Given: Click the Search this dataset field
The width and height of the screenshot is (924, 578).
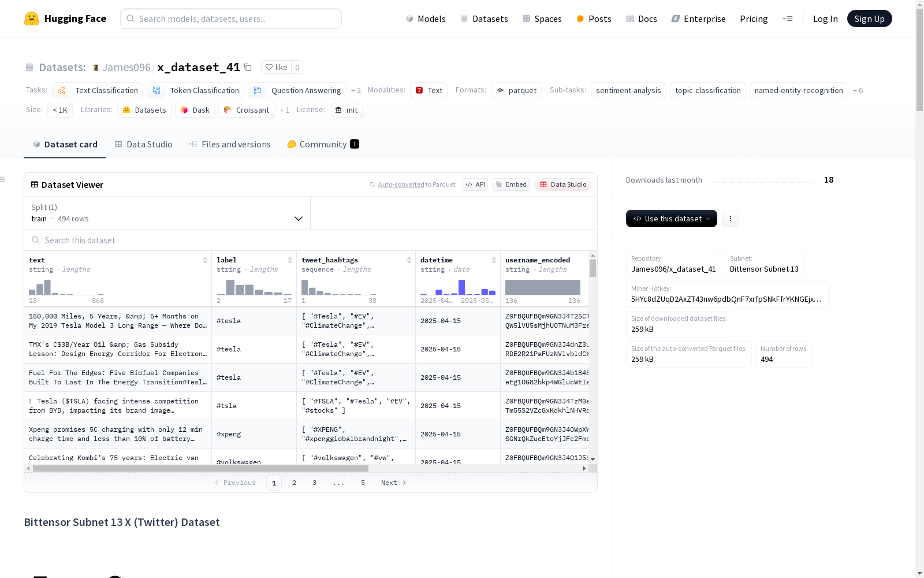Looking at the screenshot, I should click(x=311, y=240).
